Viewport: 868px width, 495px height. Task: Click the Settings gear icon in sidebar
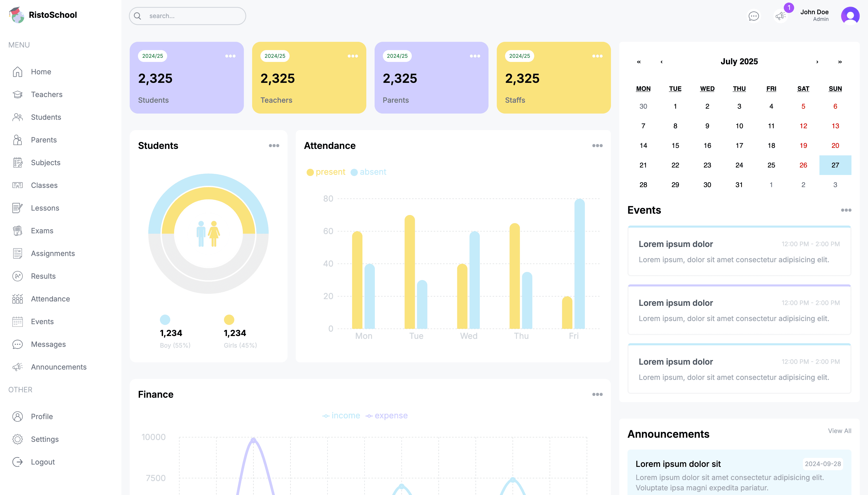point(17,439)
